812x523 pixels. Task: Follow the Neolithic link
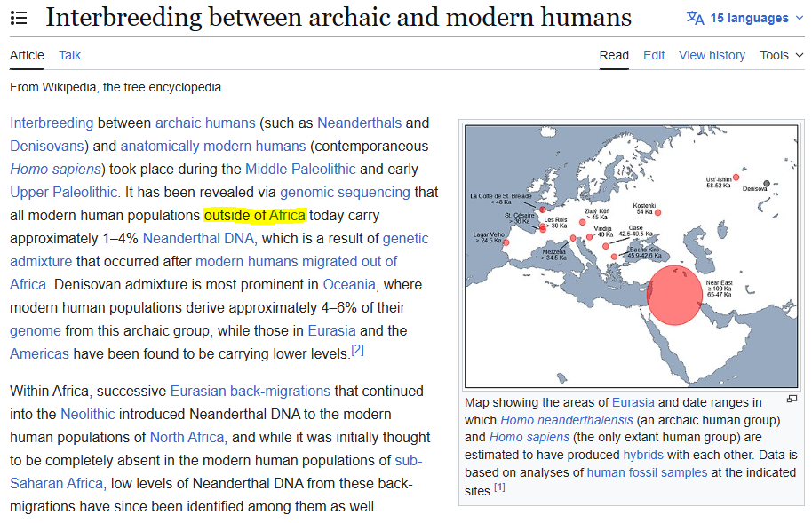coord(88,415)
